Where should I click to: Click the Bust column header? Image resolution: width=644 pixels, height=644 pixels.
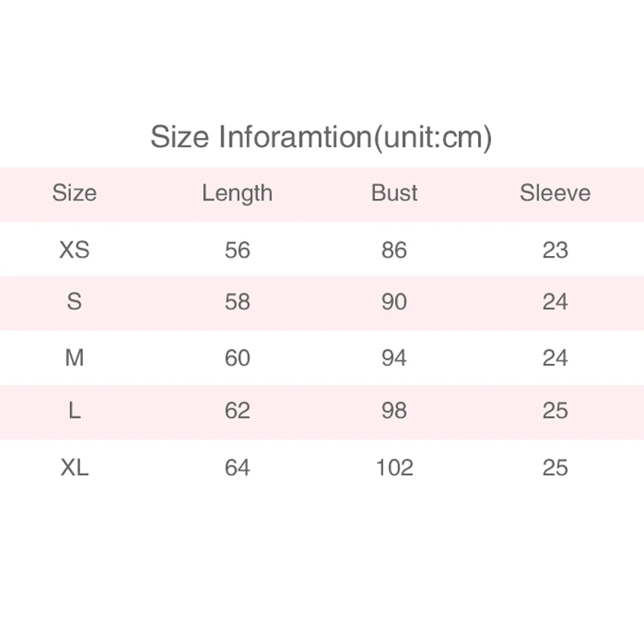pos(394,193)
